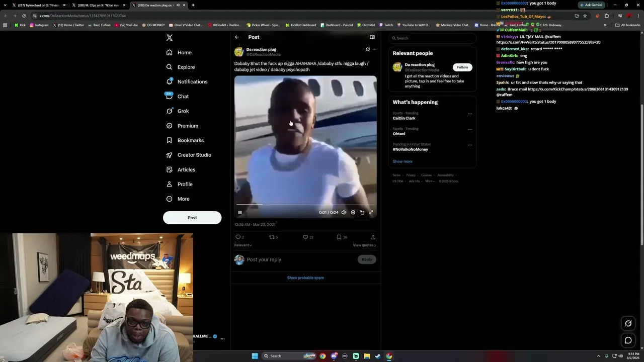The image size is (644, 362).
Task: Pause the video
Action: click(x=240, y=212)
